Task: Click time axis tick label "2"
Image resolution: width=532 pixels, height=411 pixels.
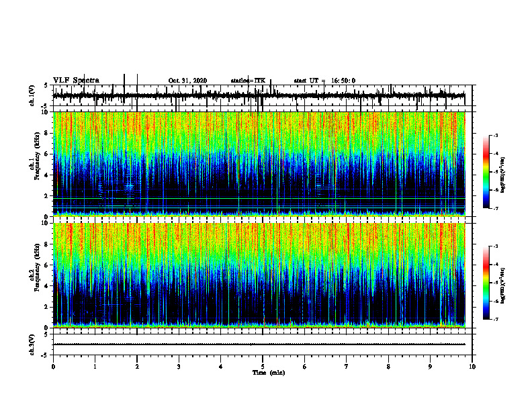Action: (x=137, y=367)
